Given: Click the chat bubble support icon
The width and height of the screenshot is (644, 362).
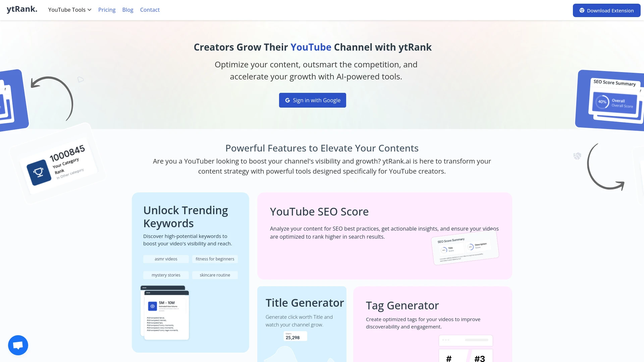Looking at the screenshot, I should pos(18,345).
